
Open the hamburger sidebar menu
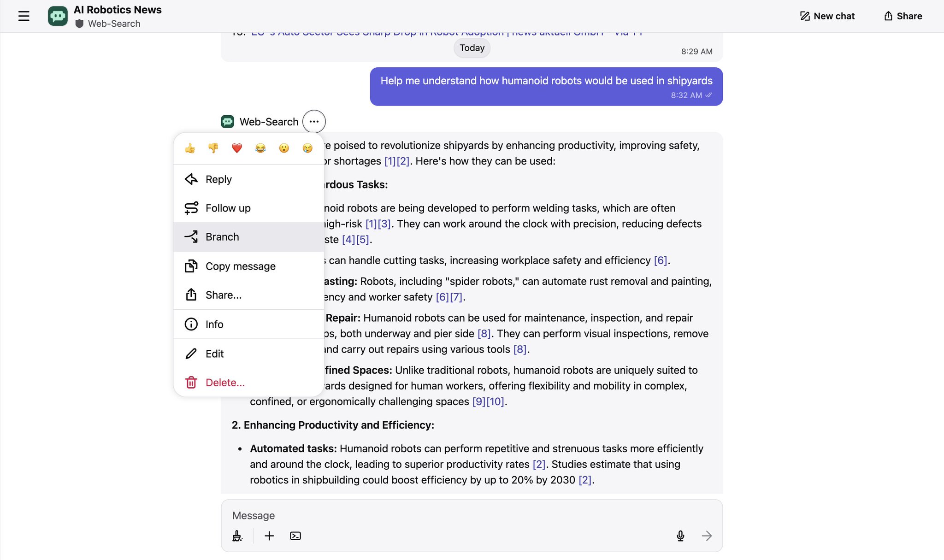coord(24,16)
